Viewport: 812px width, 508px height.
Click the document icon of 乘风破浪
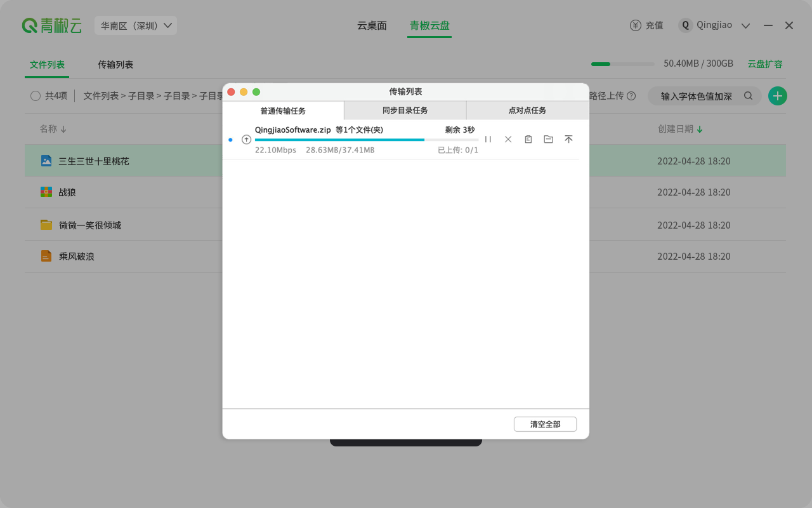(x=46, y=256)
